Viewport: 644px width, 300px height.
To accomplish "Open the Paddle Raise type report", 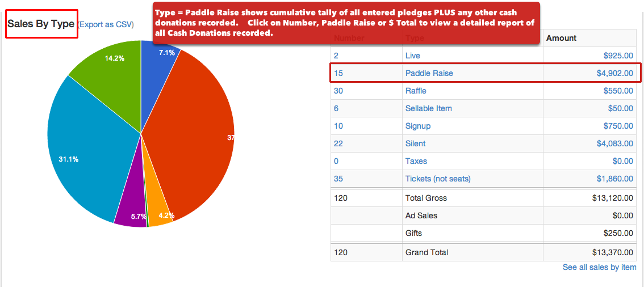I will click(429, 73).
